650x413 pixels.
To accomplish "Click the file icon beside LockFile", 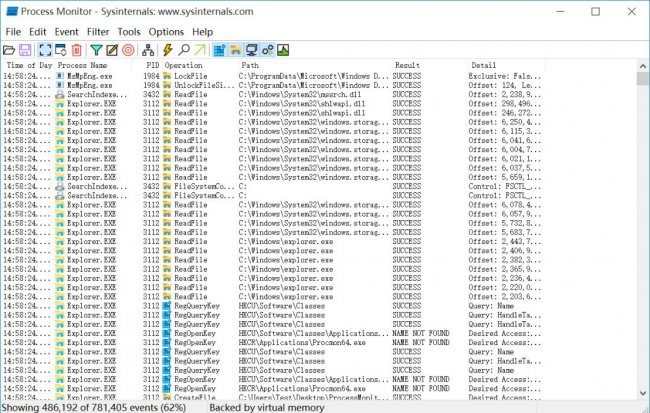I will point(167,76).
